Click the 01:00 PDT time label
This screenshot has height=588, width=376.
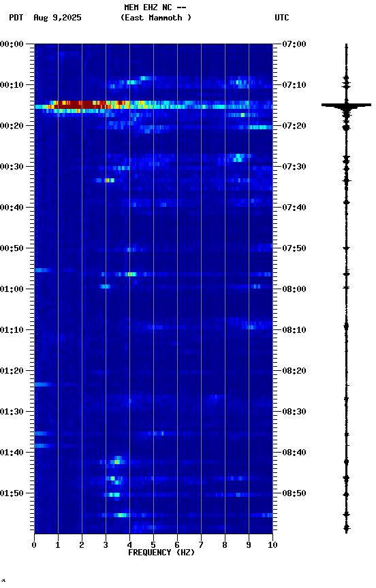[x=12, y=289]
